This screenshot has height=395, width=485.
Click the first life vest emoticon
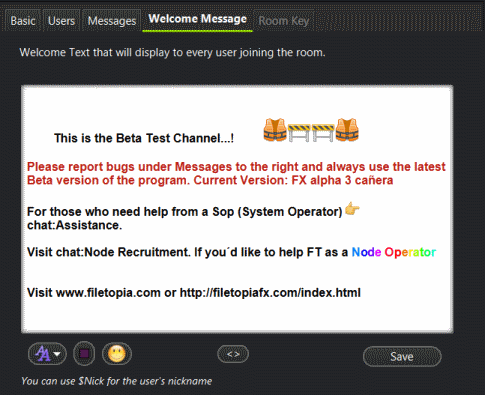click(x=275, y=130)
